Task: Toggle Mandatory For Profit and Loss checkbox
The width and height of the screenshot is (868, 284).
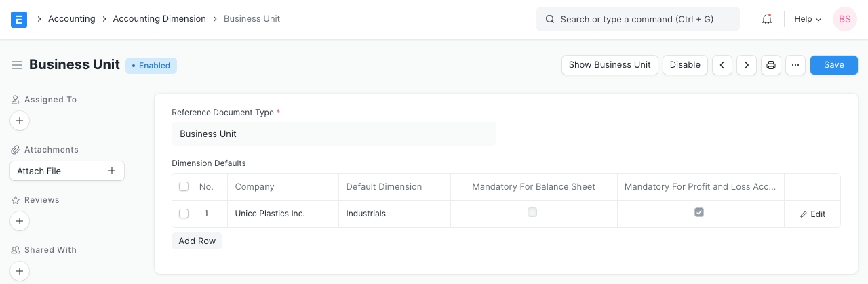Action: [699, 212]
